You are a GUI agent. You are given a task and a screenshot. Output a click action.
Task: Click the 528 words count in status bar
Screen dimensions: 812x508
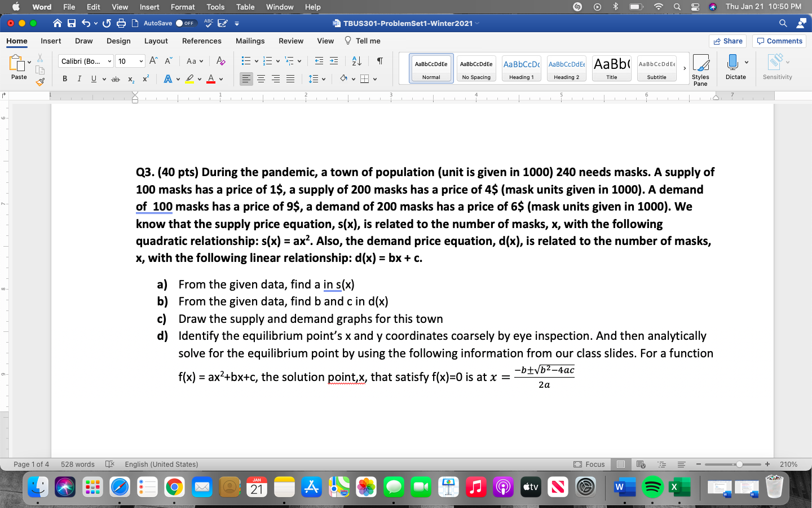point(78,465)
